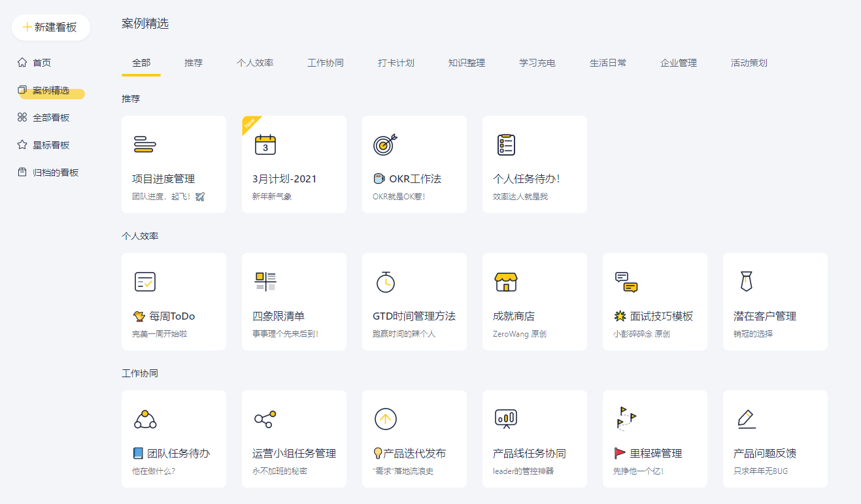This screenshot has height=504, width=861.
Task: Open the 产品问题反馈 template card
Action: pyautogui.click(x=775, y=439)
